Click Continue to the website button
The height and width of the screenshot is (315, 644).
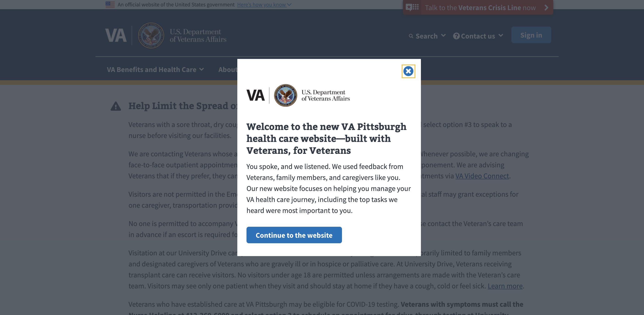point(294,235)
